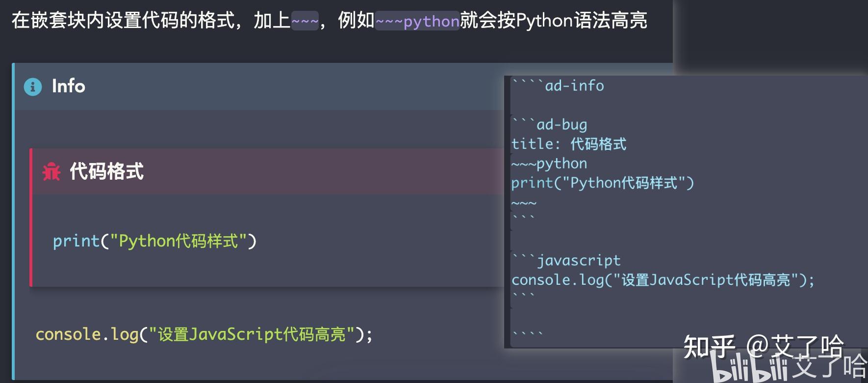This screenshot has width=868, height=383.
Task: Click the inline ~~~ code tag after 加上
Action: pyautogui.click(x=305, y=21)
